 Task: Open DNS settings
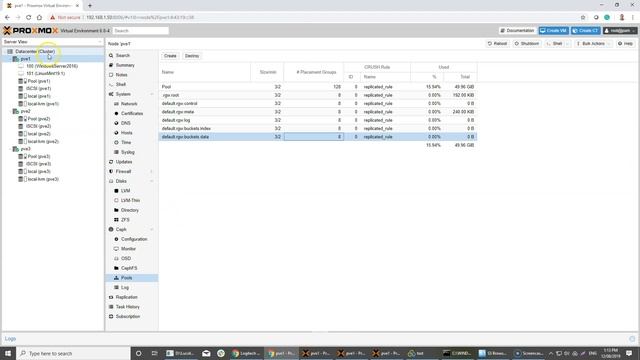126,123
